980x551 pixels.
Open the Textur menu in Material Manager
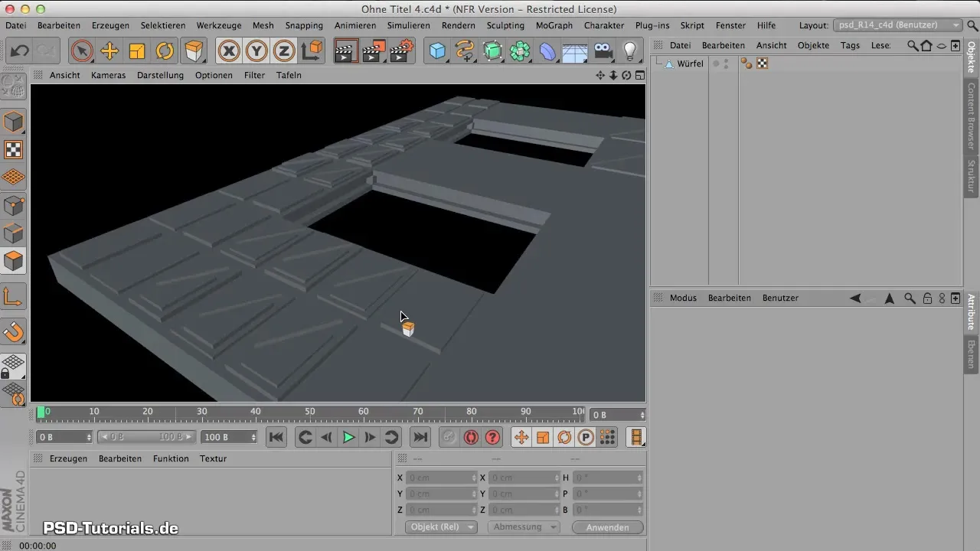(213, 458)
